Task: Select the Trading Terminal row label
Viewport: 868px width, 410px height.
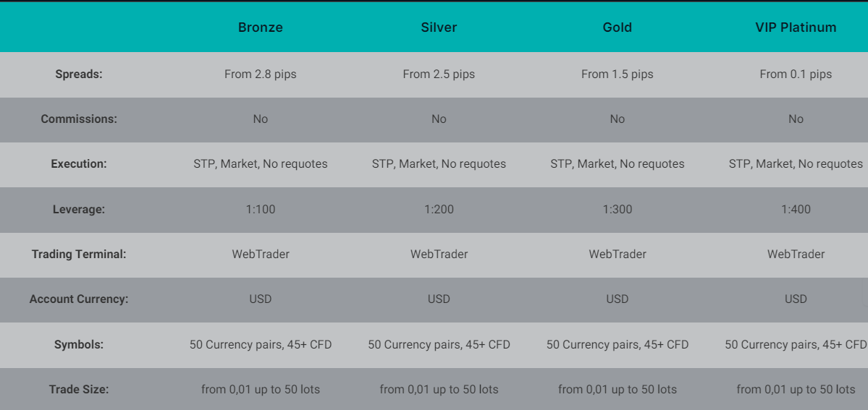Action: 79,254
